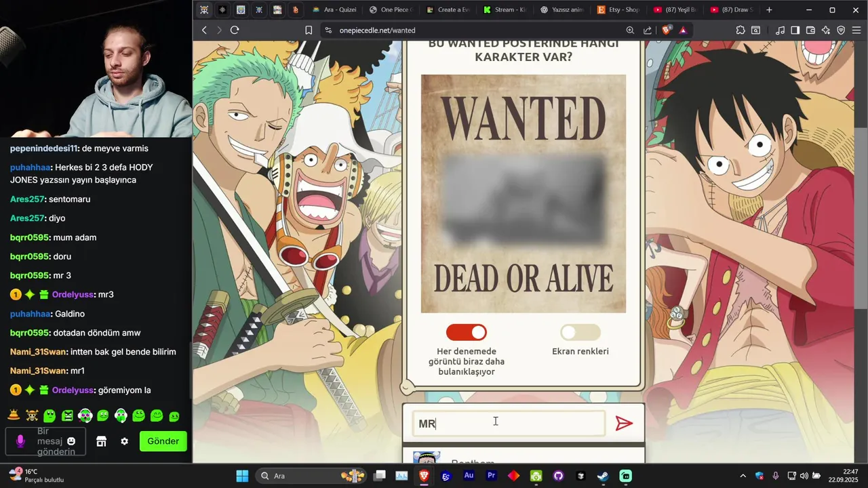Screen dimensions: 868x488
Task: Open GitHub Desktop from the taskbar
Action: (558, 476)
